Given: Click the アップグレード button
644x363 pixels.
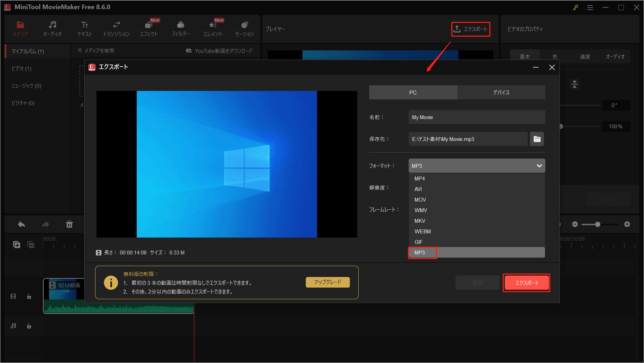Looking at the screenshot, I should [x=327, y=282].
